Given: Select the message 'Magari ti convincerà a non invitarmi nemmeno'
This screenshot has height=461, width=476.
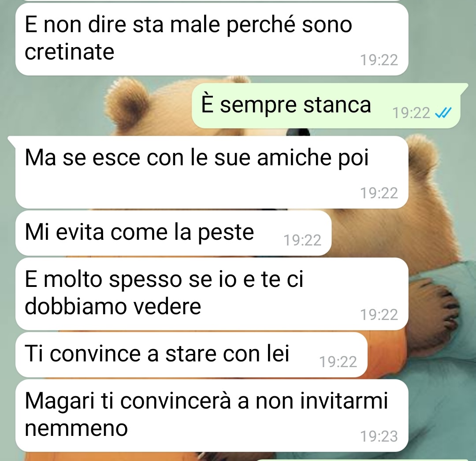Looking at the screenshot, I should pyautogui.click(x=212, y=416).
